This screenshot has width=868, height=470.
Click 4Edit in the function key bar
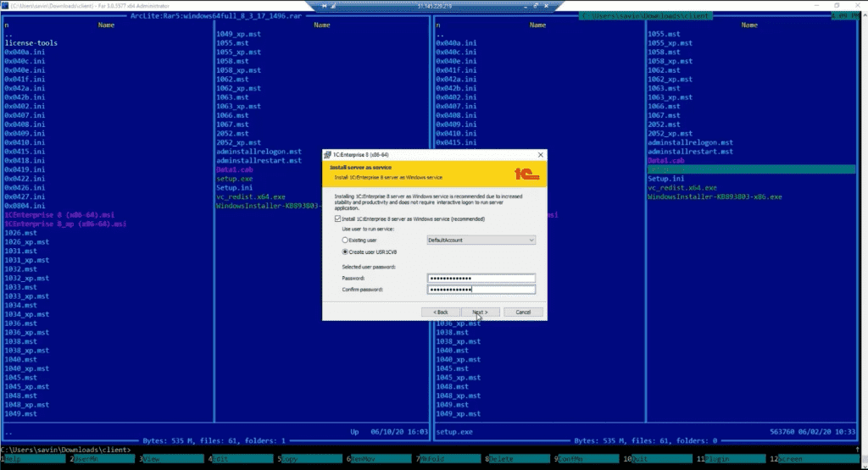point(242,459)
